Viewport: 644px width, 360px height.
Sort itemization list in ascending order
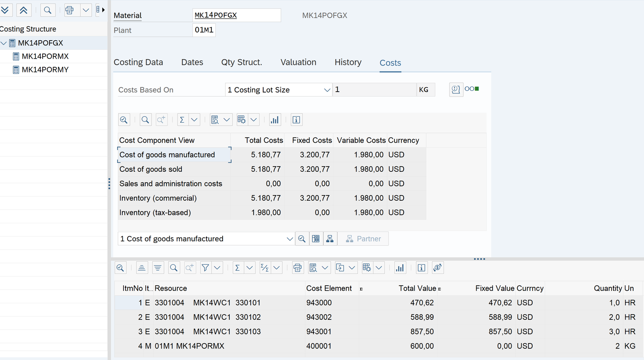142,268
